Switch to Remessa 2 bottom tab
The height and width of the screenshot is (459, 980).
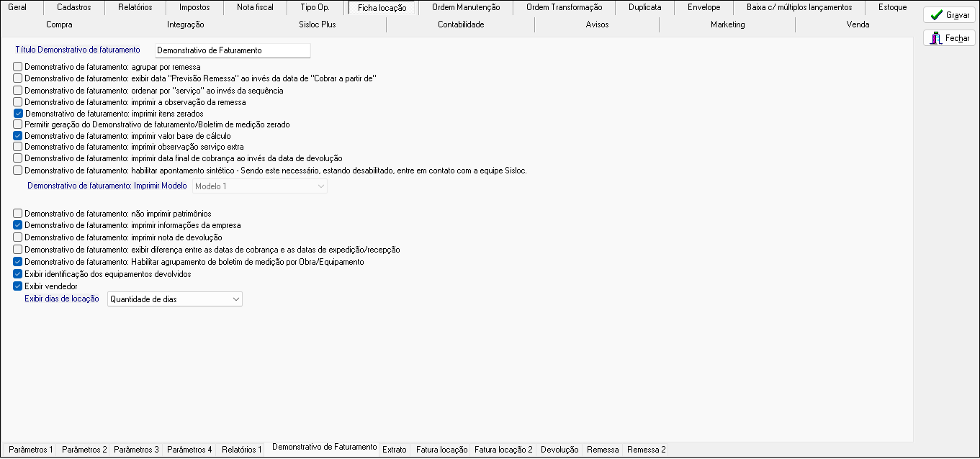(647, 450)
